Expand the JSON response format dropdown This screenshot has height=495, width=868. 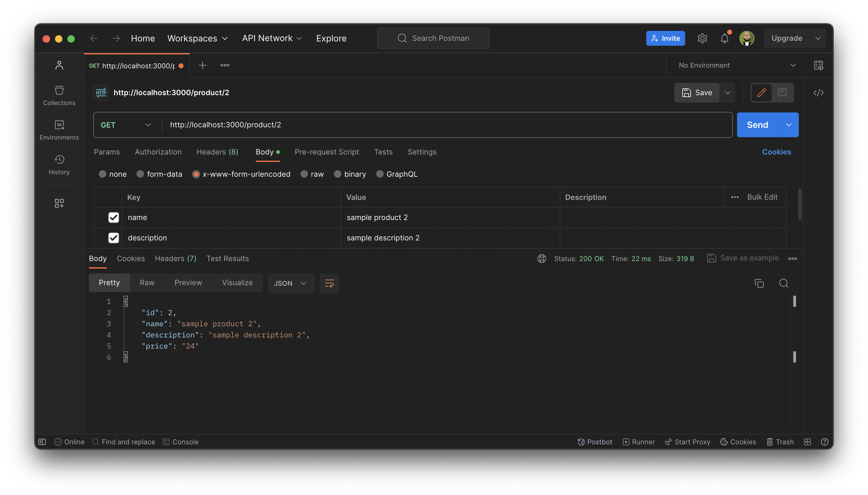pos(291,283)
